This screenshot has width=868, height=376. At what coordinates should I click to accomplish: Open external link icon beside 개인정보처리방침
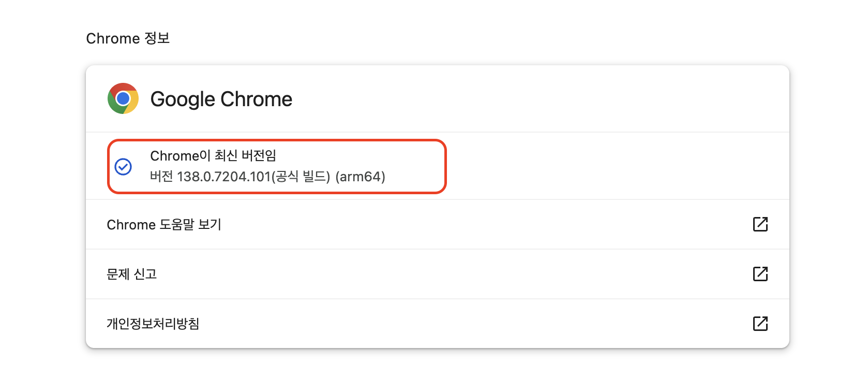[x=760, y=324]
